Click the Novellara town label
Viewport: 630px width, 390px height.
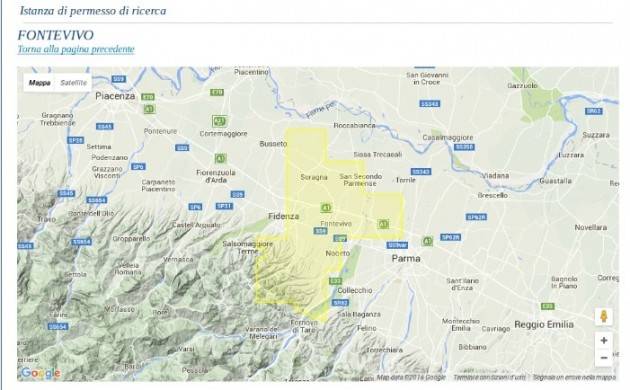(x=591, y=227)
